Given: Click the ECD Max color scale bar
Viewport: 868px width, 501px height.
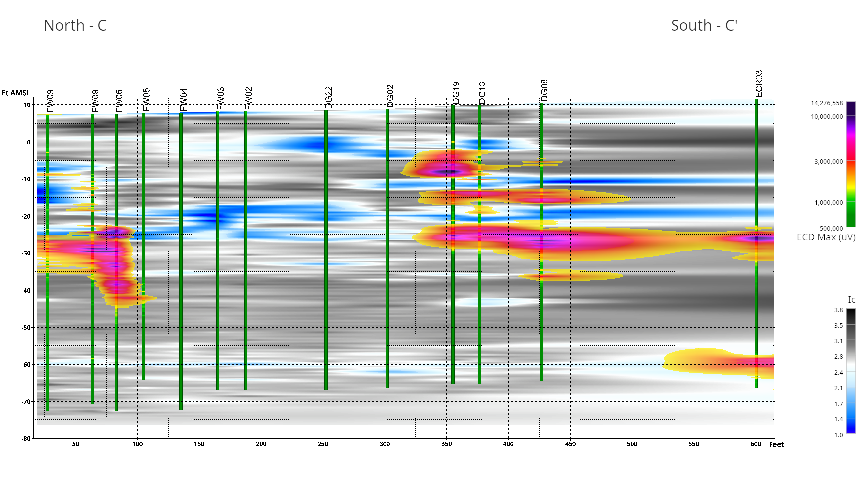Looking at the screenshot, I should click(851, 164).
